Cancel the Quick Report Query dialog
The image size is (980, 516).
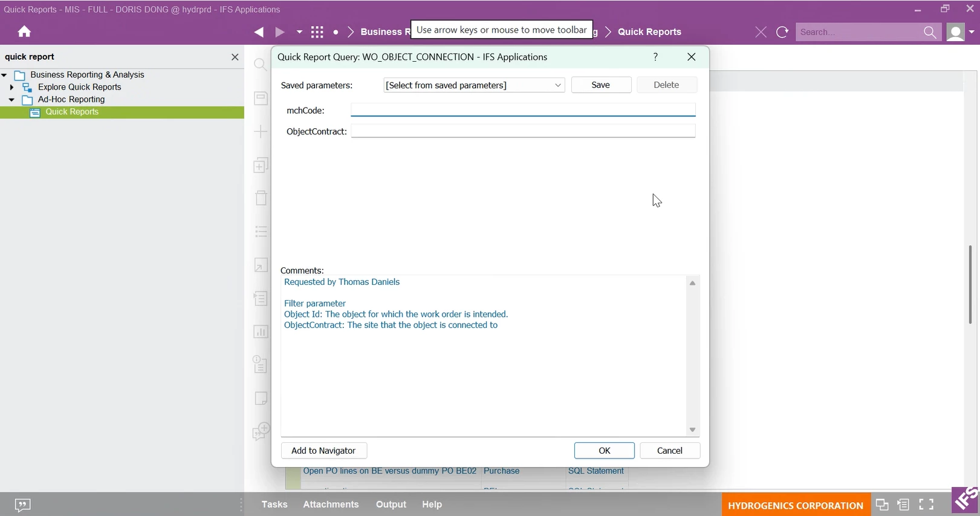(x=670, y=451)
